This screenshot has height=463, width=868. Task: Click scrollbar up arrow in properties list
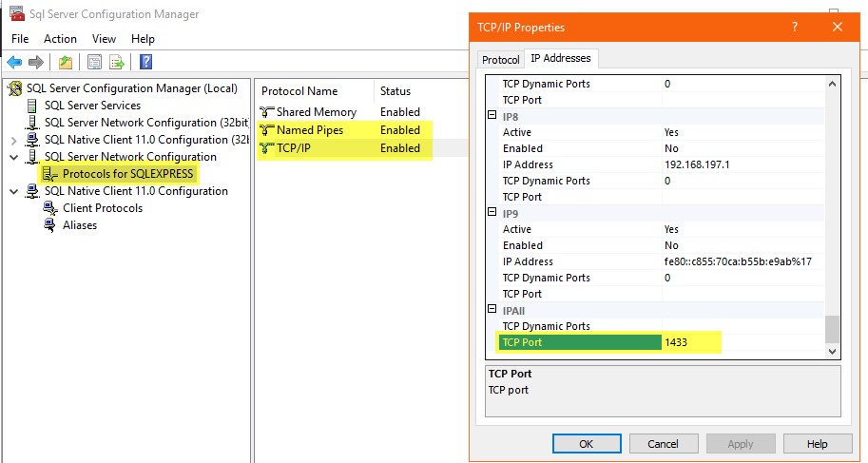(x=832, y=85)
